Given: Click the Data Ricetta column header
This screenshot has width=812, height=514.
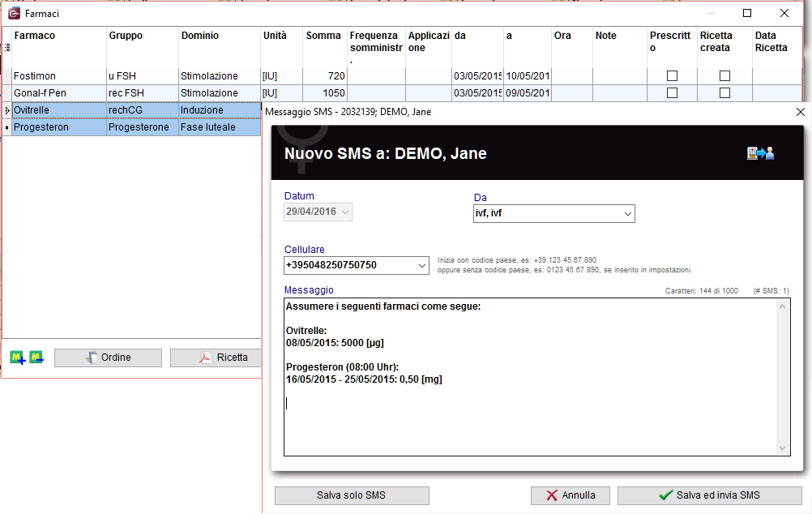Looking at the screenshot, I should click(x=777, y=47).
